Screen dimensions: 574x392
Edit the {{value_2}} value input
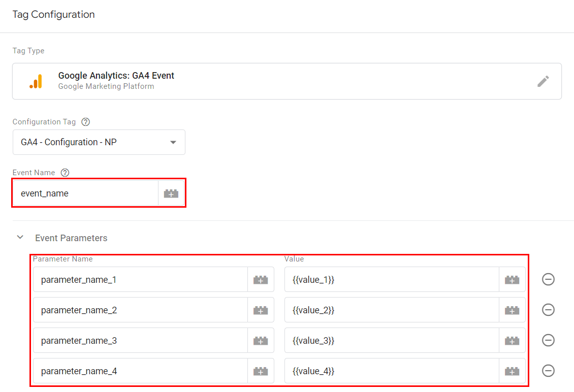[392, 310]
